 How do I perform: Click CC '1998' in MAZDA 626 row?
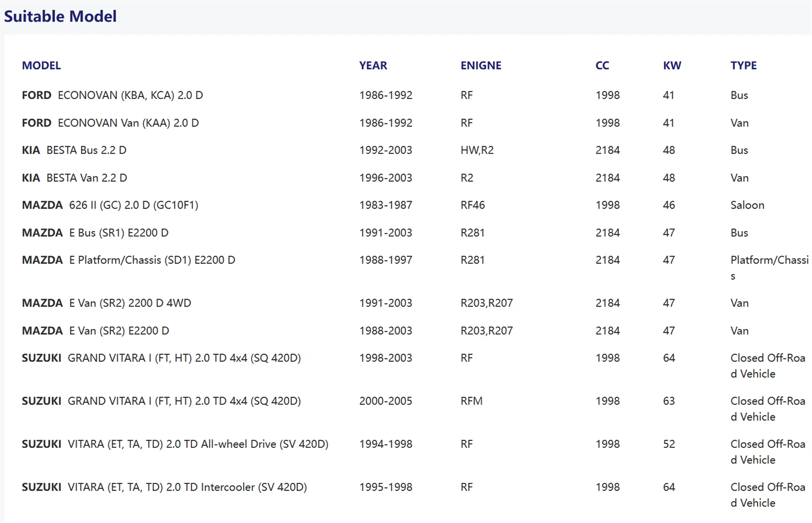pos(607,205)
